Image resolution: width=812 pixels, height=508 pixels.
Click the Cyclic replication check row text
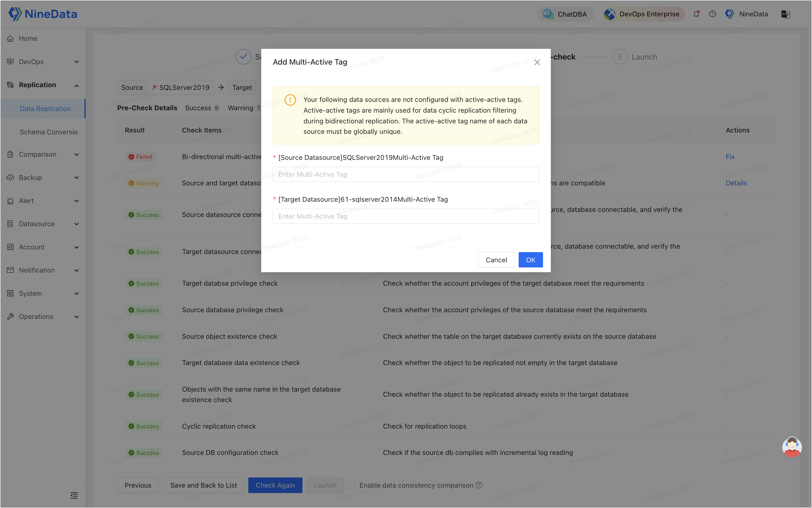coord(219,426)
